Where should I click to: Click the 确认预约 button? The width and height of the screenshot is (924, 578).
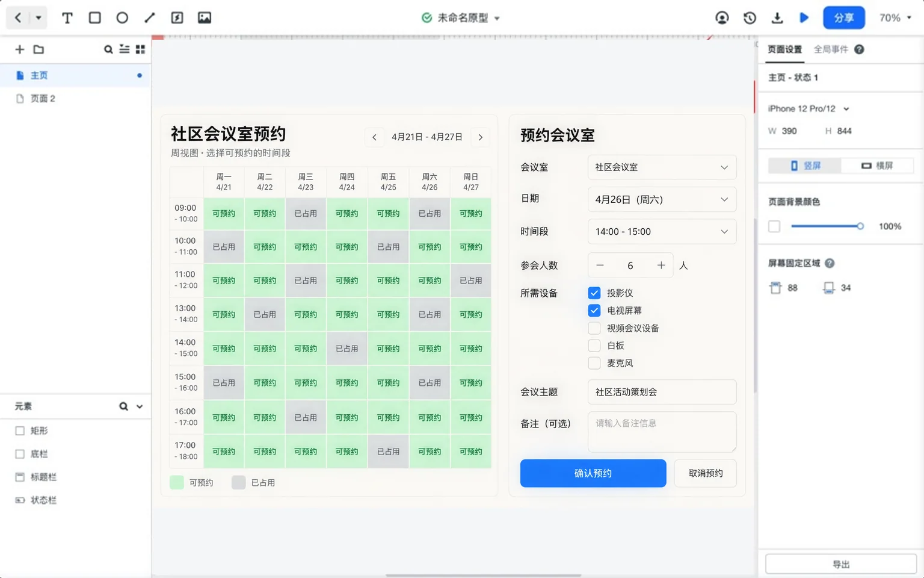tap(593, 473)
